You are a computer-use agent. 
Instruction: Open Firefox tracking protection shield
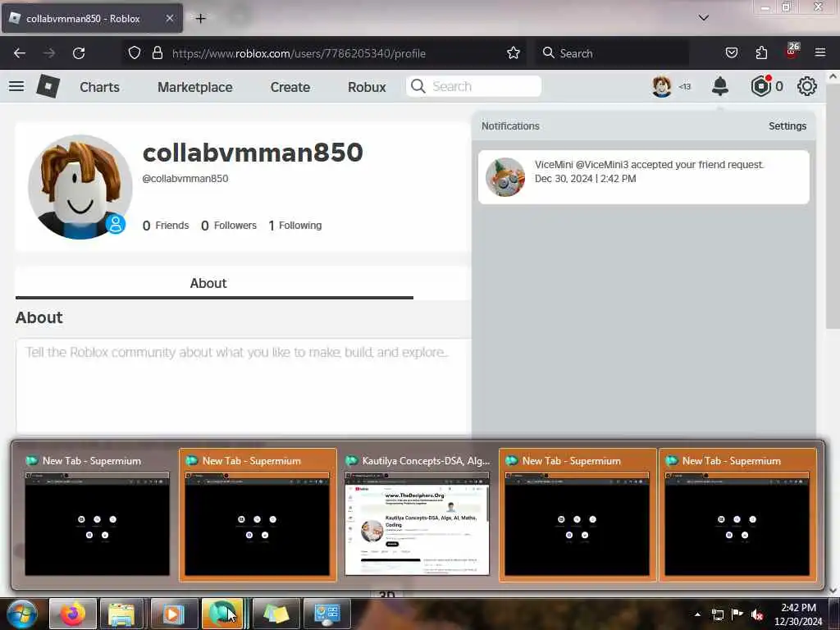point(135,53)
